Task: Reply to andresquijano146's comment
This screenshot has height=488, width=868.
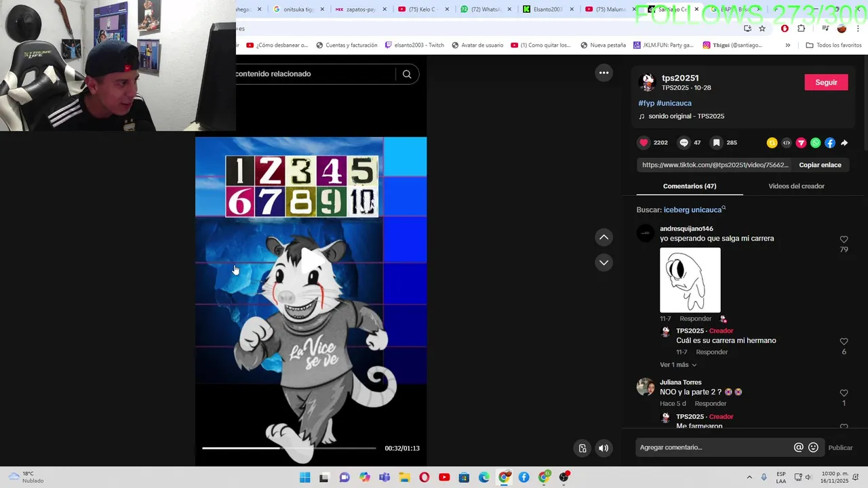Action: click(695, 319)
